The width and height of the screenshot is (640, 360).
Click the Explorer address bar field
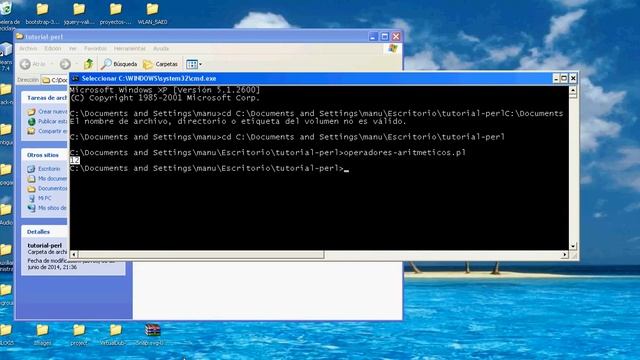[55, 80]
